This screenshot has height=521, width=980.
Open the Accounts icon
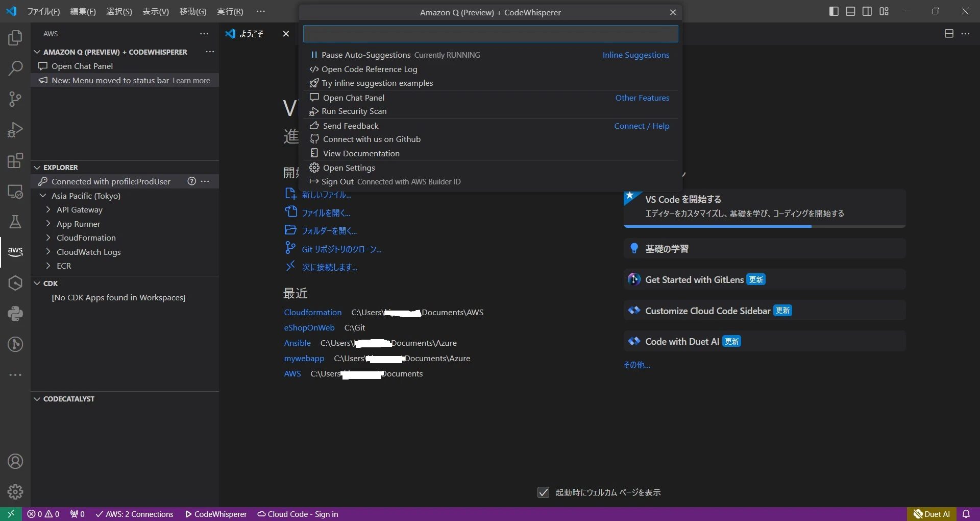coord(15,461)
